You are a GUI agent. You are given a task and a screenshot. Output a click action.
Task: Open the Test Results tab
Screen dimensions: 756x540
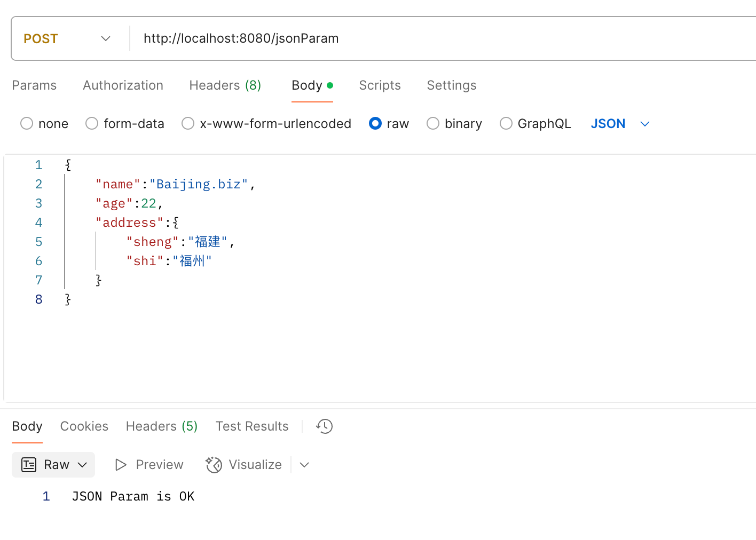(252, 426)
